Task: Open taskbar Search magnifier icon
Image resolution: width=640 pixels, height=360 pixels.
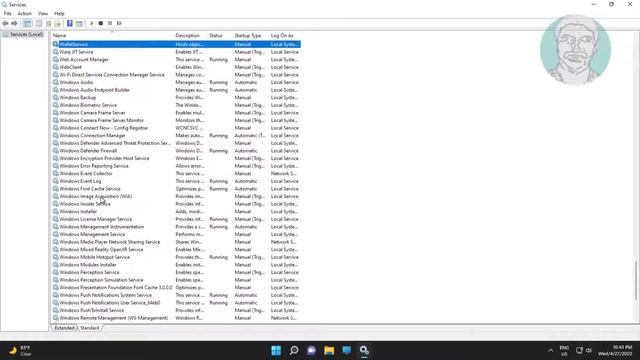Action: (x=294, y=350)
